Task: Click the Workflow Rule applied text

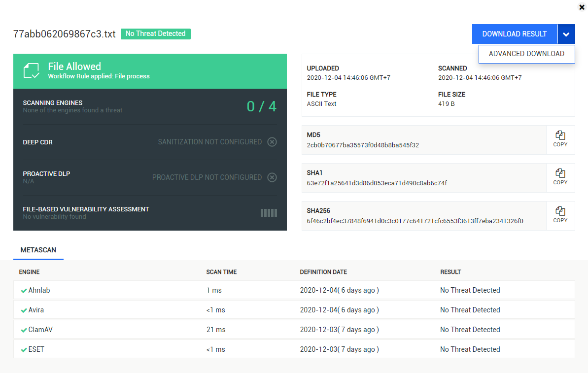Action: 99,76
